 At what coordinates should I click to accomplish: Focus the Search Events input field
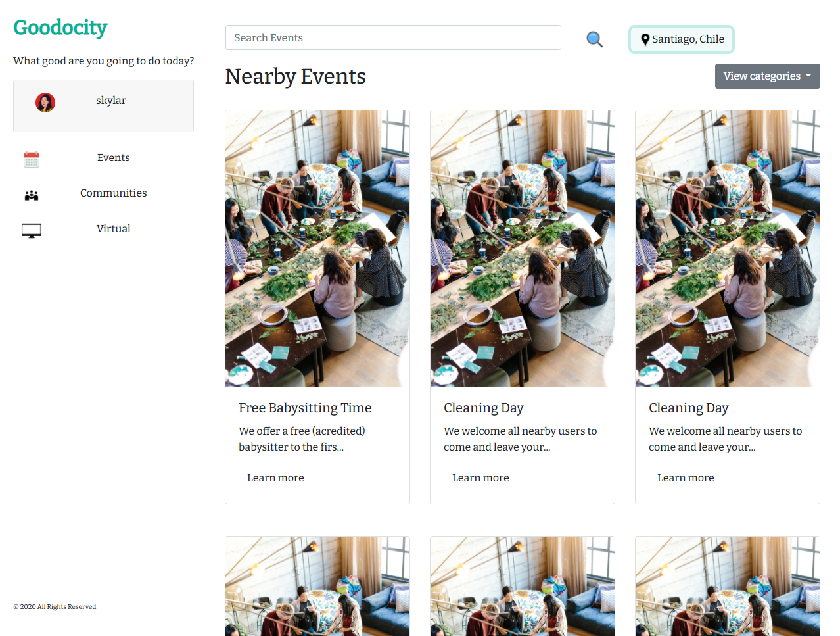393,37
